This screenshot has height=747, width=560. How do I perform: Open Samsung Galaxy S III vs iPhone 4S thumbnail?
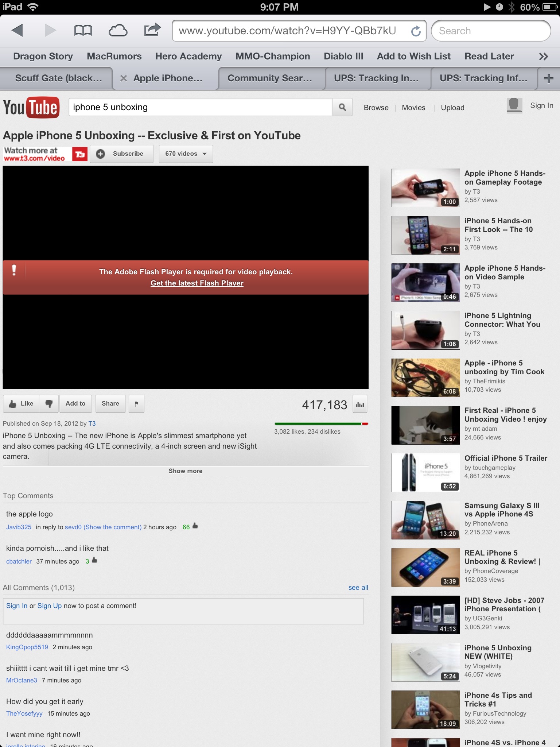tap(425, 520)
